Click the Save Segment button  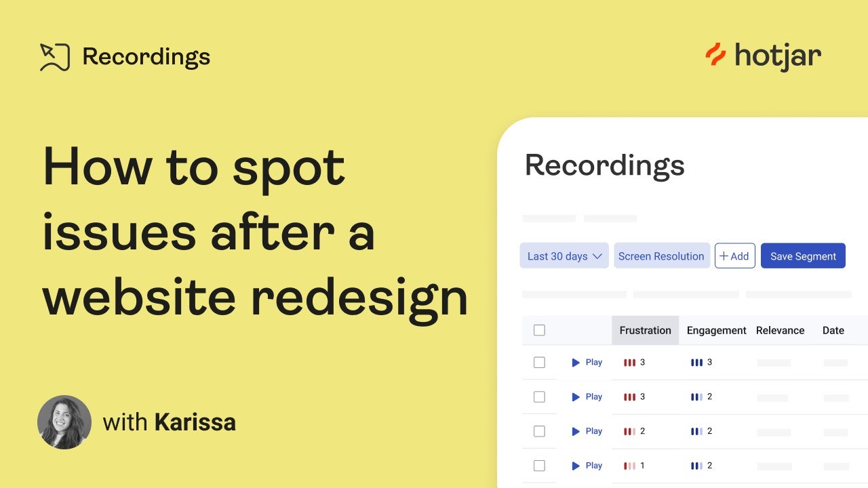pos(803,256)
